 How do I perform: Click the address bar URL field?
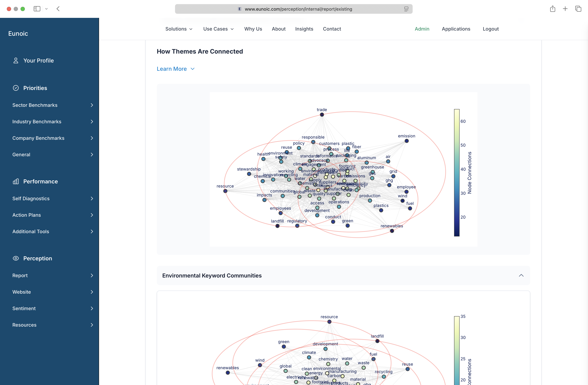coord(293,9)
